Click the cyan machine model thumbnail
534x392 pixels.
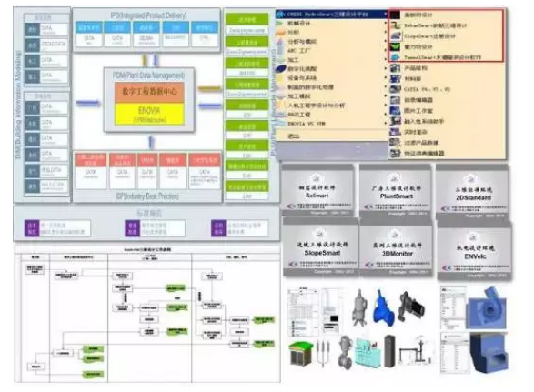click(x=368, y=353)
